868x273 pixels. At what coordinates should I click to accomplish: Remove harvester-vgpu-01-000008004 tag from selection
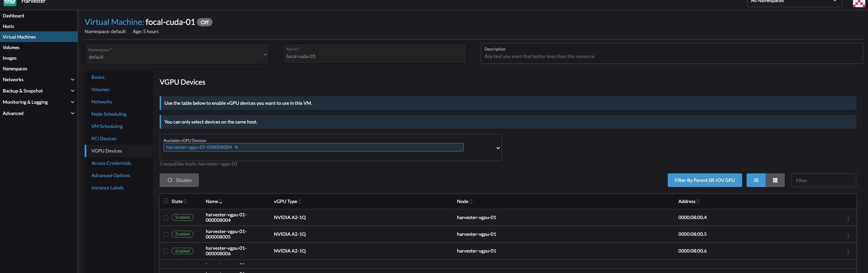[236, 147]
